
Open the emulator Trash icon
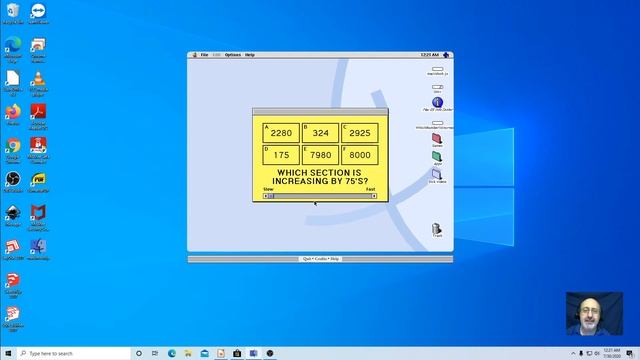437,230
